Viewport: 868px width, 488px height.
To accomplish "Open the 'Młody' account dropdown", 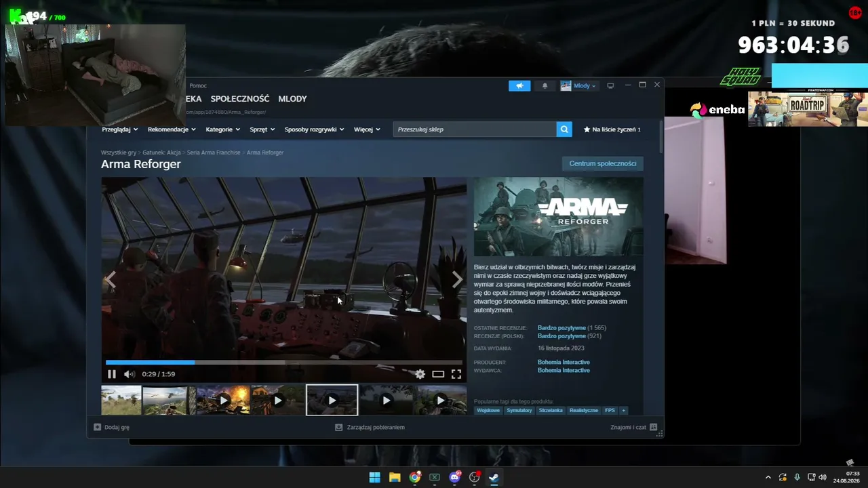I will click(578, 85).
